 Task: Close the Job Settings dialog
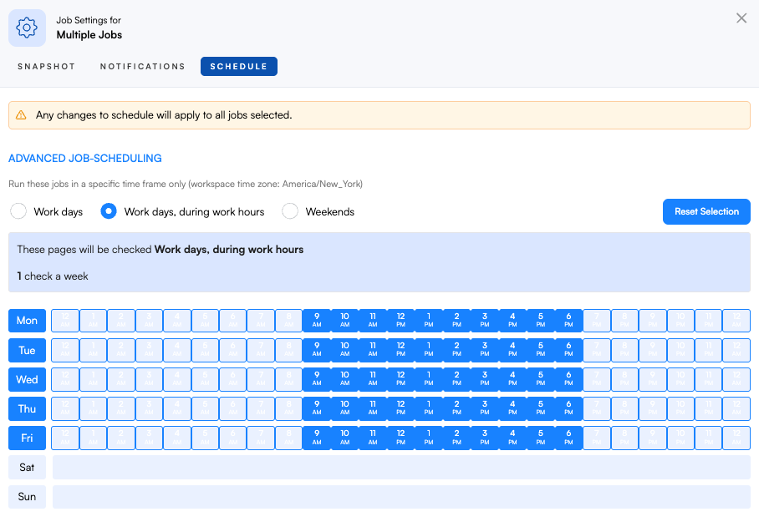(741, 18)
